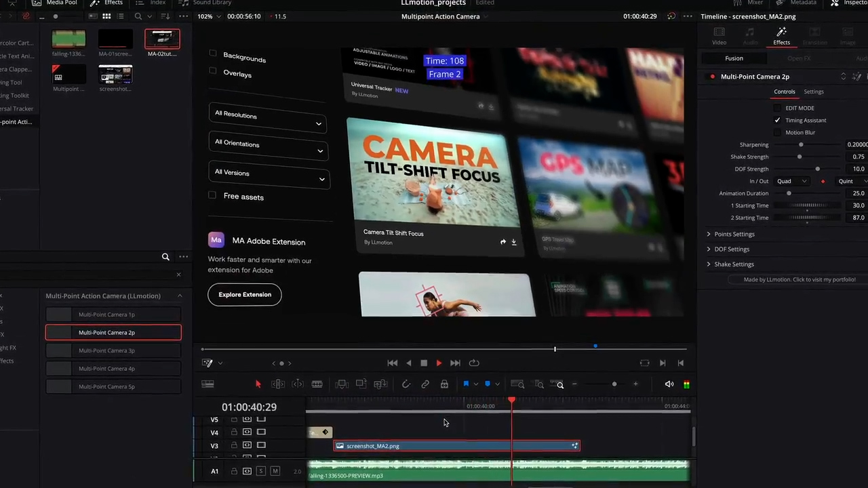Stop playback with the square button

coord(424,363)
